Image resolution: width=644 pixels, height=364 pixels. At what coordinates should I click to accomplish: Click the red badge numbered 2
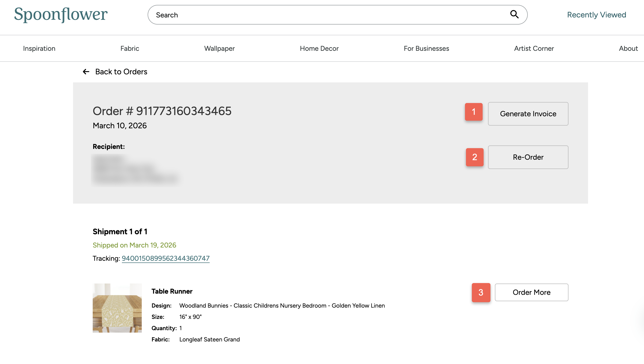pyautogui.click(x=474, y=157)
